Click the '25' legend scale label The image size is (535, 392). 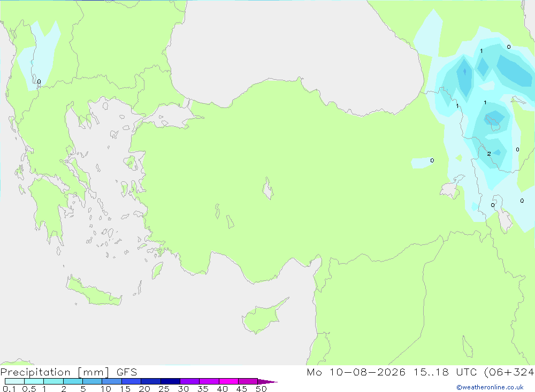(x=164, y=389)
